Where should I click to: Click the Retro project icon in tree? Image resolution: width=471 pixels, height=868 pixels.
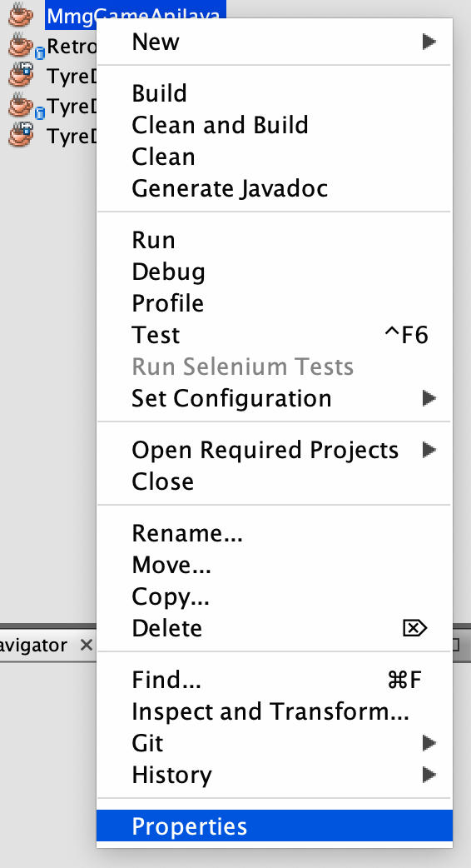(x=24, y=46)
